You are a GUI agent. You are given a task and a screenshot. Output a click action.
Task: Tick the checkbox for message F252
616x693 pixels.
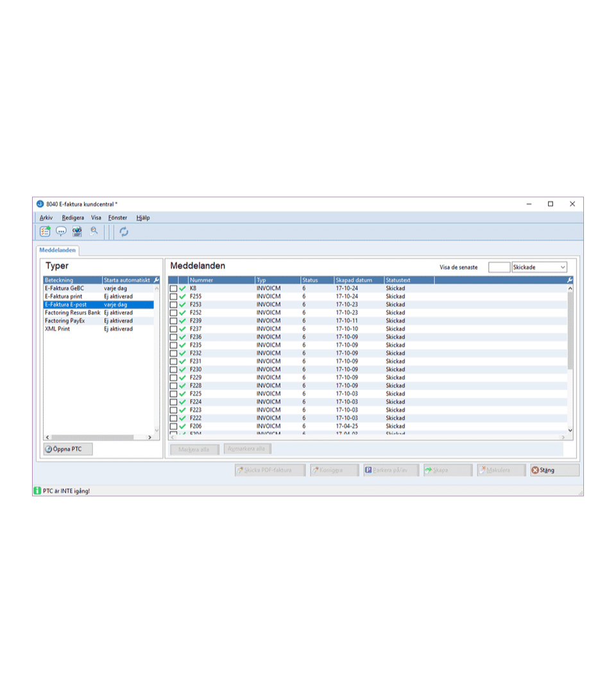[173, 313]
